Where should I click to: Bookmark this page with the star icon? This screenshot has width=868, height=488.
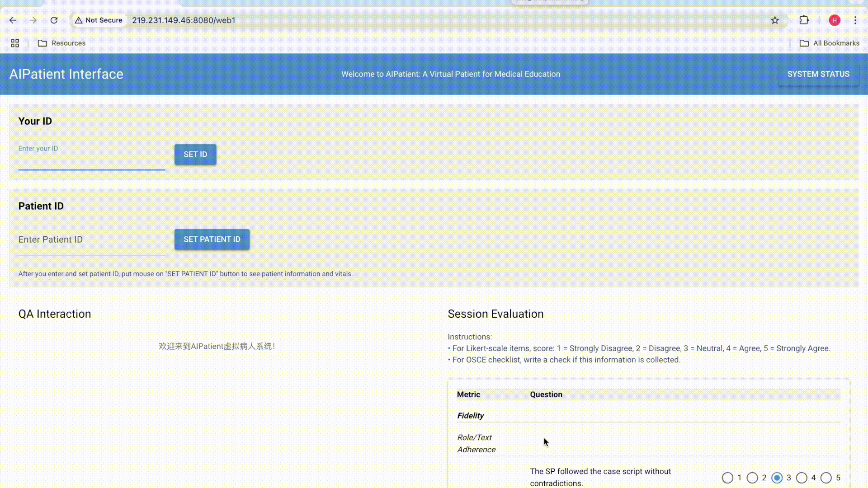(775, 20)
